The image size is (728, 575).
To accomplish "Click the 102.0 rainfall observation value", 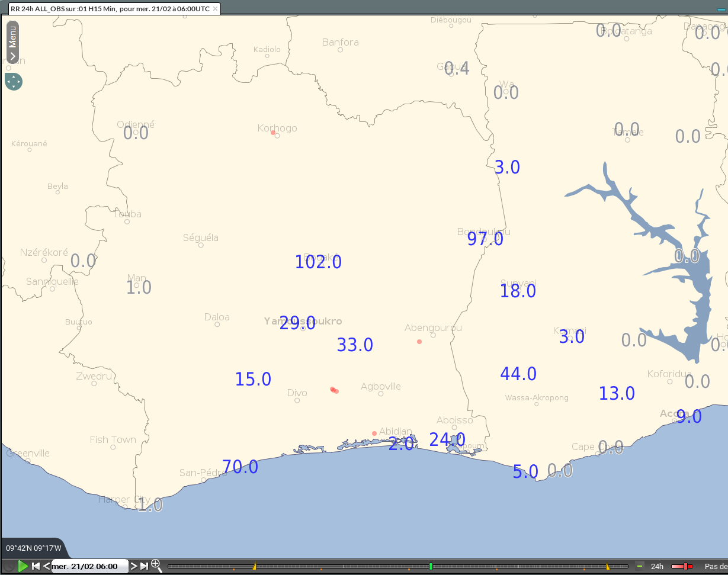I will 319,262.
